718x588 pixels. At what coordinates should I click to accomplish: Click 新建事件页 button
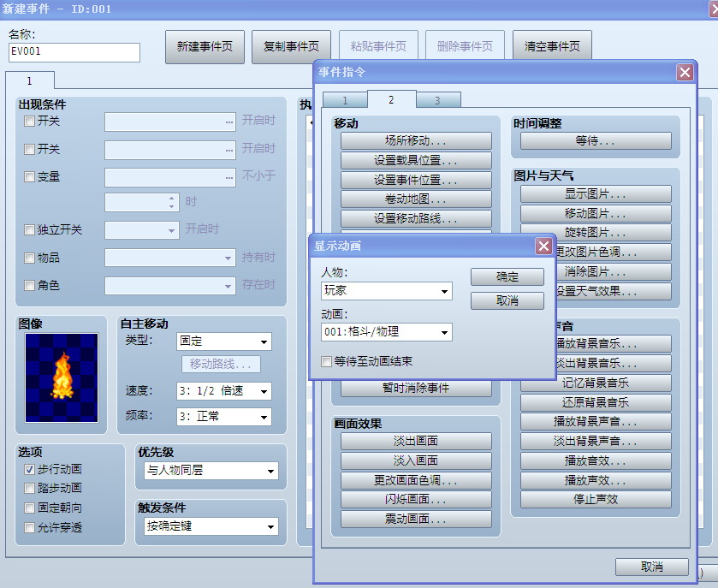point(205,46)
